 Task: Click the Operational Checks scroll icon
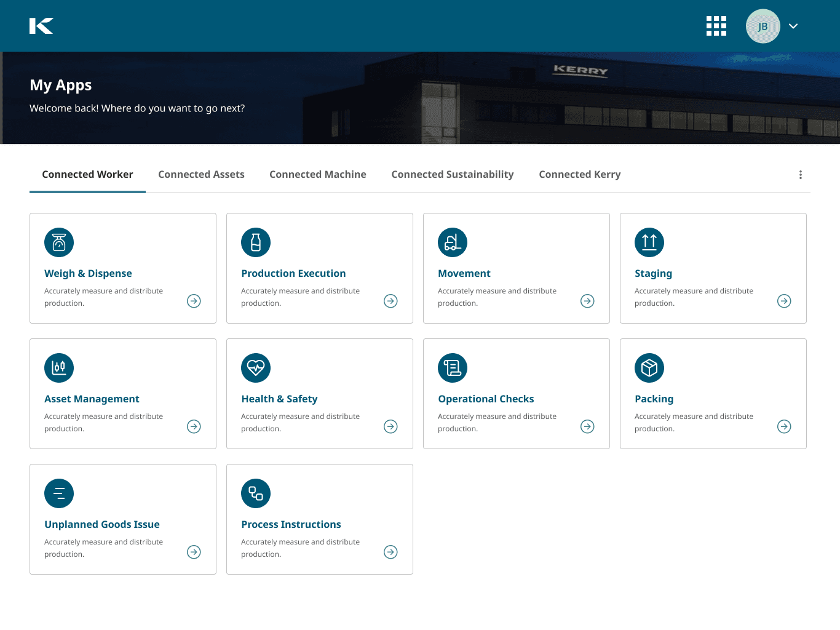tap(453, 368)
